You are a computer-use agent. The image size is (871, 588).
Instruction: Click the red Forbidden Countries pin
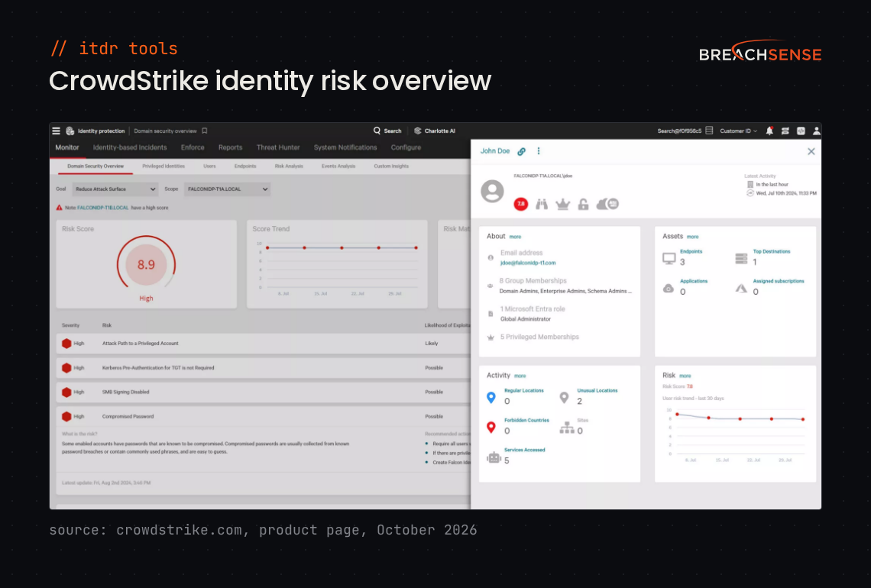coord(491,428)
